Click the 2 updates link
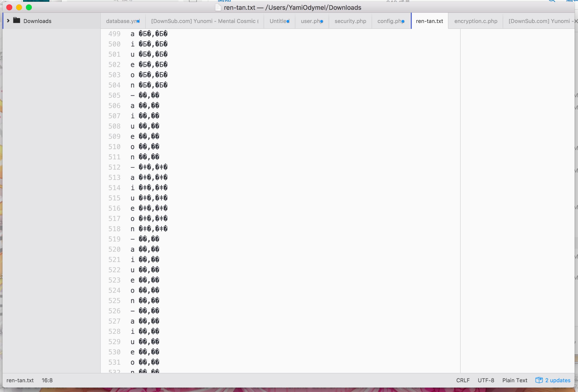Screen dimensions: 578x392 [x=557, y=380]
